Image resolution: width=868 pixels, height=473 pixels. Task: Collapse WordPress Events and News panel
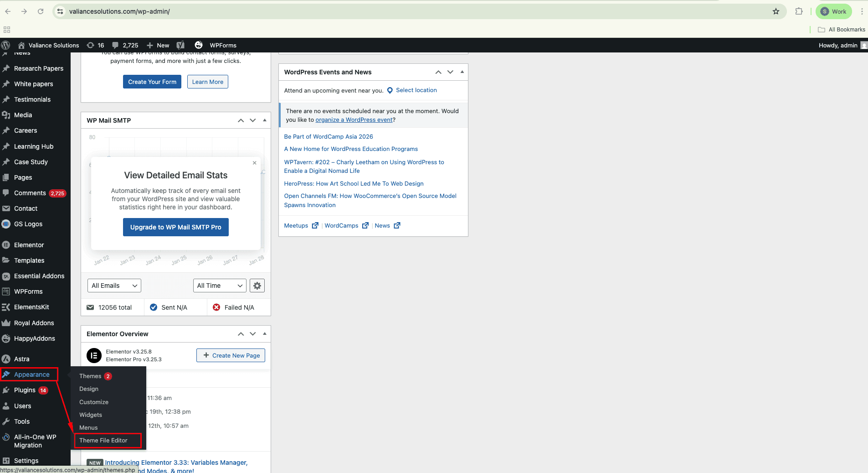click(462, 72)
